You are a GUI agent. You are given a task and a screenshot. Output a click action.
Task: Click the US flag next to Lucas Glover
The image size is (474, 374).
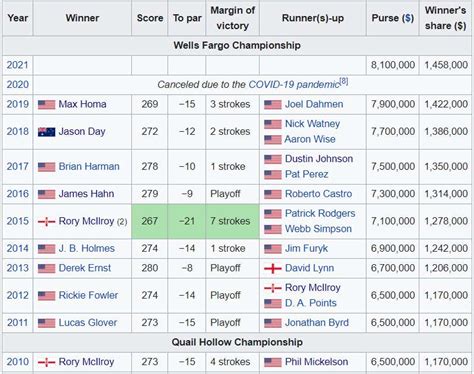point(46,323)
